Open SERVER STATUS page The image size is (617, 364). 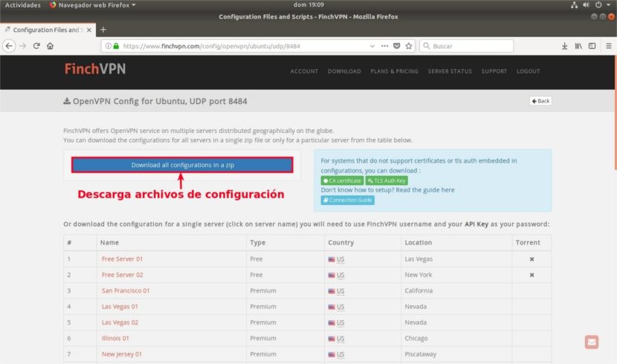450,71
